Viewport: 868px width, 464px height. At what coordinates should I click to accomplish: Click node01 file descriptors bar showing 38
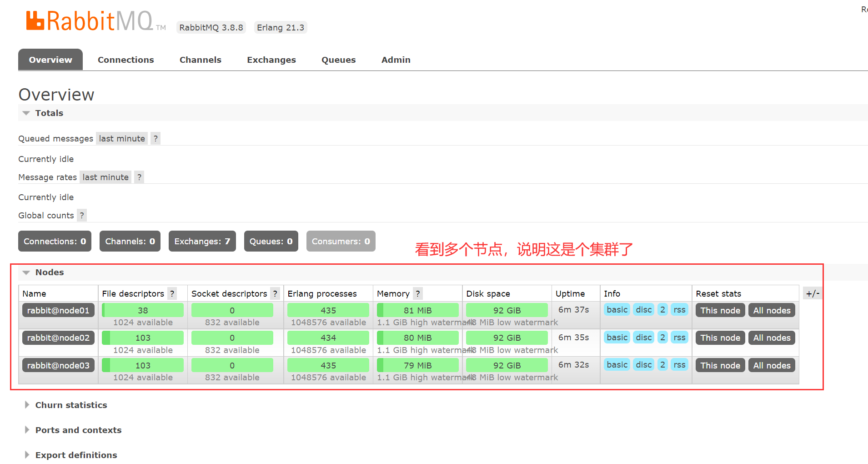click(x=143, y=310)
